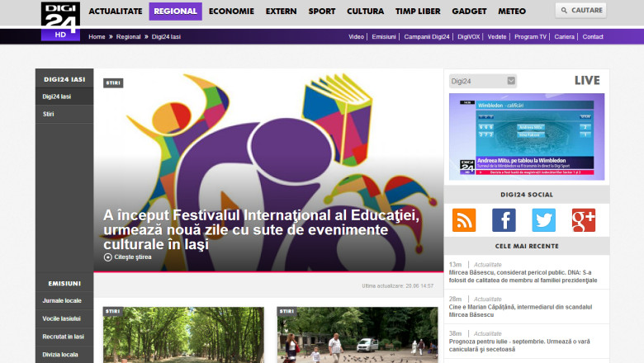Open the Regional menu tab

[175, 12]
